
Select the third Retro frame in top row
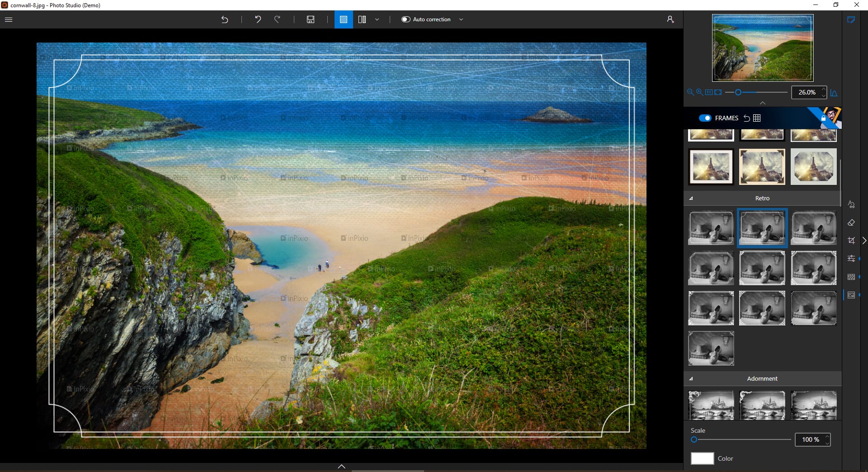pyautogui.click(x=814, y=228)
